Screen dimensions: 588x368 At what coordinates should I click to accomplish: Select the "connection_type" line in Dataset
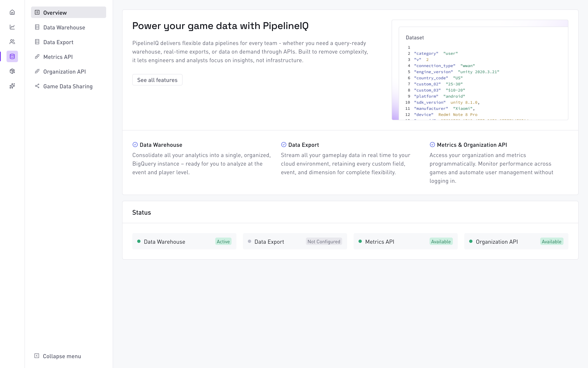tap(444, 66)
